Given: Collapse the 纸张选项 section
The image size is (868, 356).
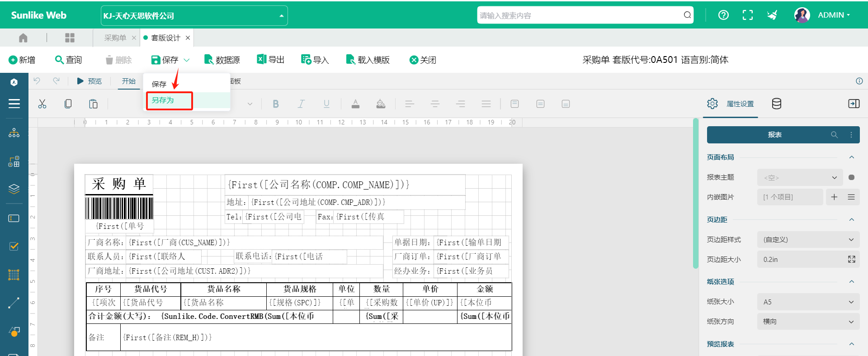Looking at the screenshot, I should (x=852, y=281).
